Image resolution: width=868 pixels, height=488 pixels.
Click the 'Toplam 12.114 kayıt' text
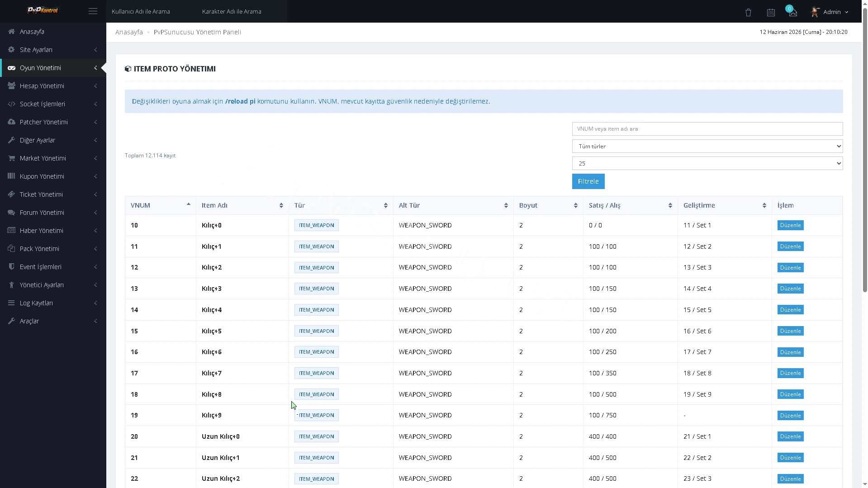[150, 156]
